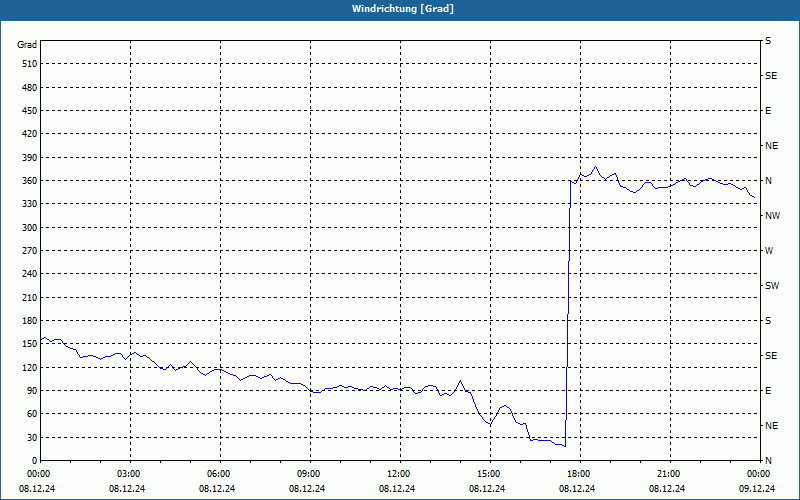Select the 360 degree label

pos(30,181)
